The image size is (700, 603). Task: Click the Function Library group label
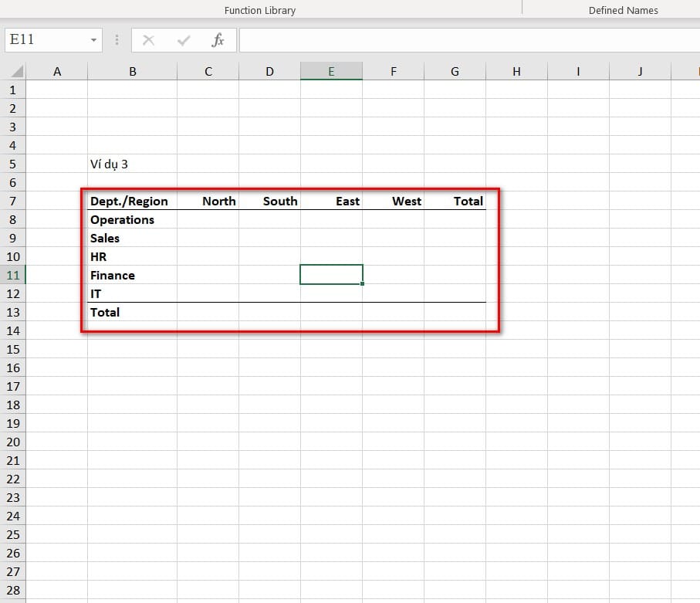click(x=259, y=10)
